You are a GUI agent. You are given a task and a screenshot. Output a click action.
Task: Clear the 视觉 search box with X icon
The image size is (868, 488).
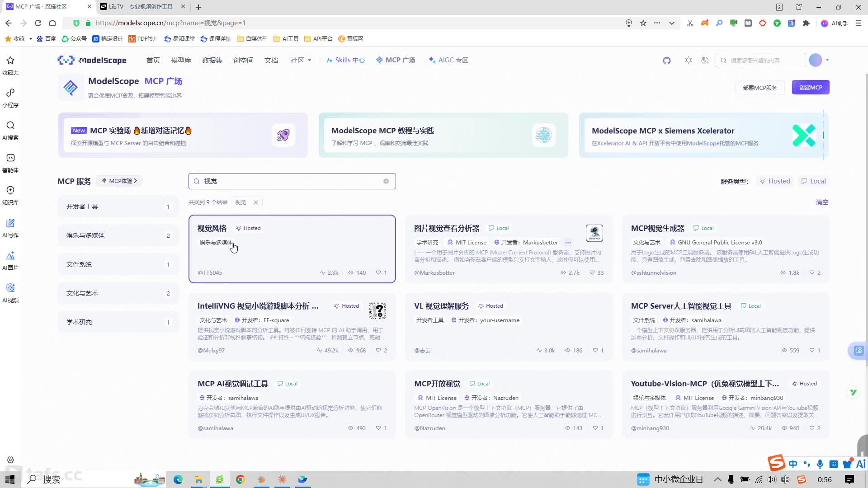pyautogui.click(x=386, y=181)
